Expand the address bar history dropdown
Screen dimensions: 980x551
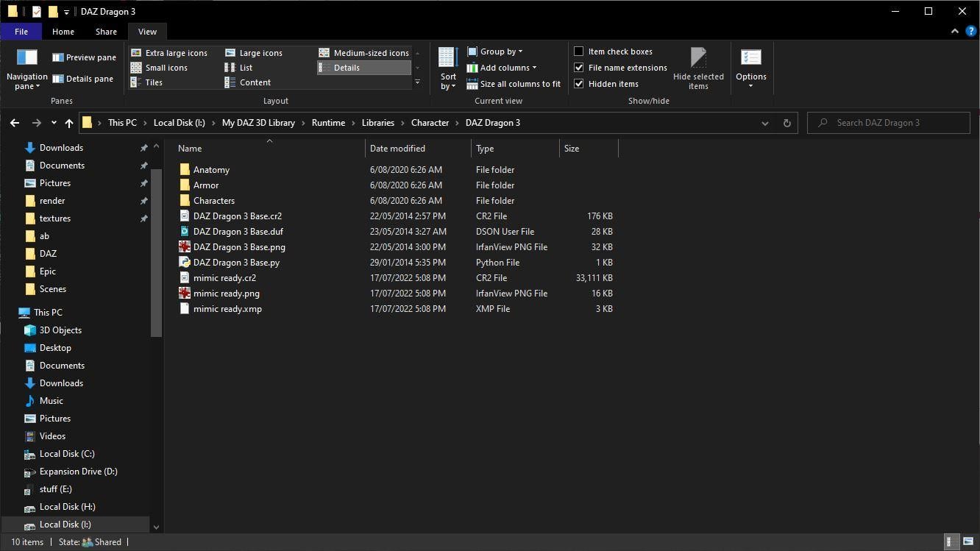coord(765,123)
